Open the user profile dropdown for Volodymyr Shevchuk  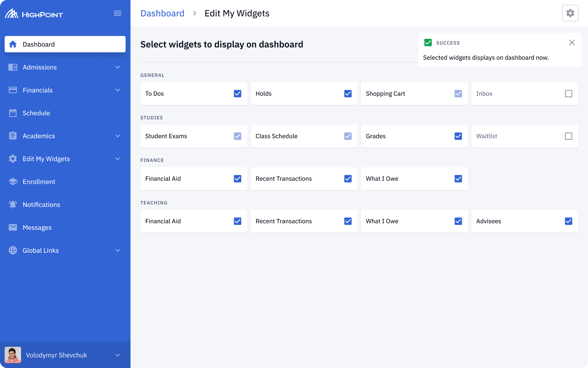tap(118, 355)
